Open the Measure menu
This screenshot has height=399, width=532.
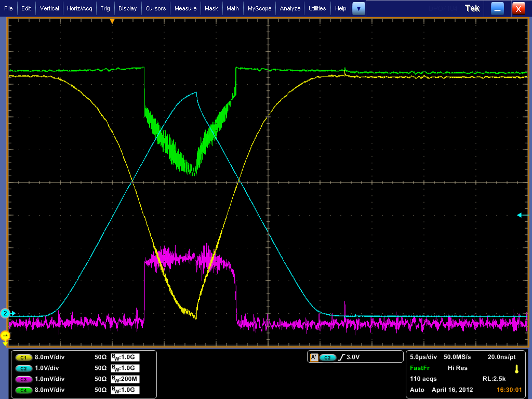[185, 8]
